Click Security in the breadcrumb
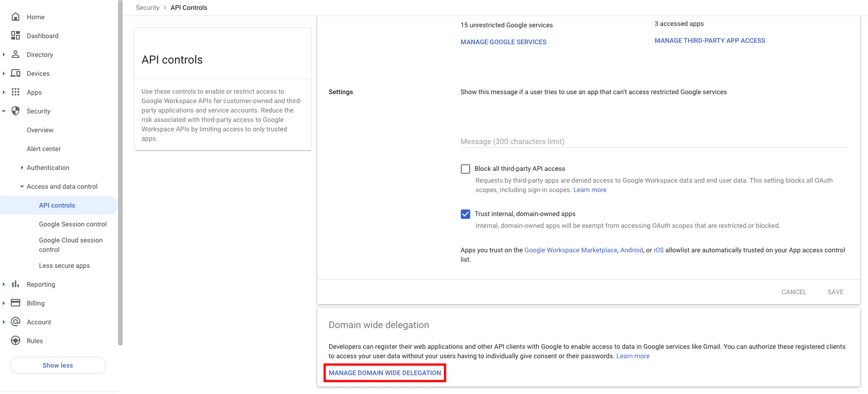The image size is (868, 394). pyautogui.click(x=148, y=8)
